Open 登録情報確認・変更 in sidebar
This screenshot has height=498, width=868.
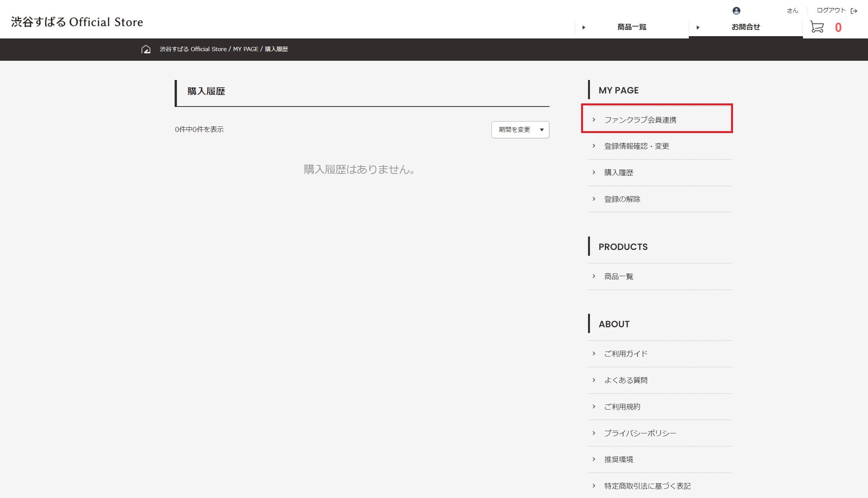pos(636,146)
